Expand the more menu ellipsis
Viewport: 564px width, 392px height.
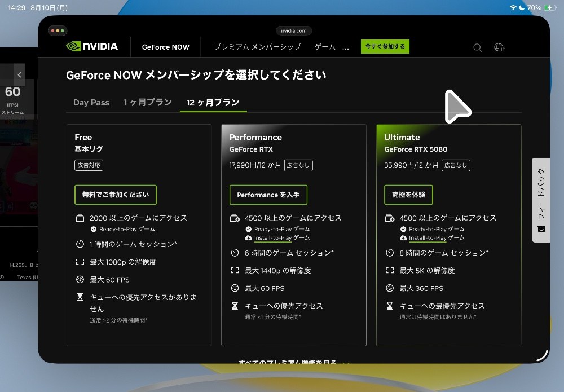[346, 48]
